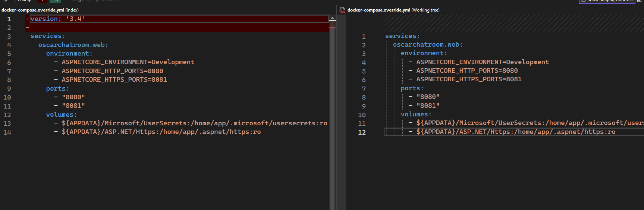Image resolution: width=644 pixels, height=210 pixels.
Task: Click ASPNETCORE_HTTPS_PORTS=8081 in Working tree pane
Action: [x=469, y=79]
